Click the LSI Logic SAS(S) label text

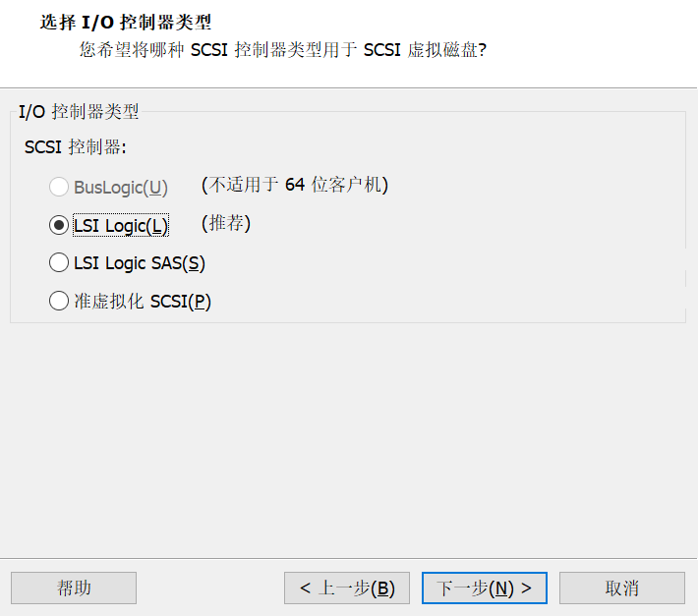click(139, 263)
